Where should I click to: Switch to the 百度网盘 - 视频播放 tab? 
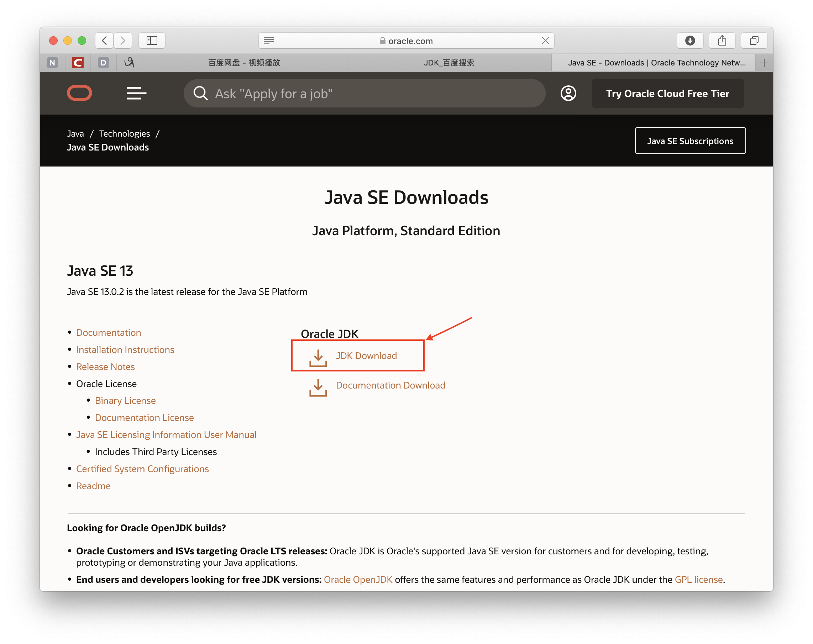pos(244,63)
